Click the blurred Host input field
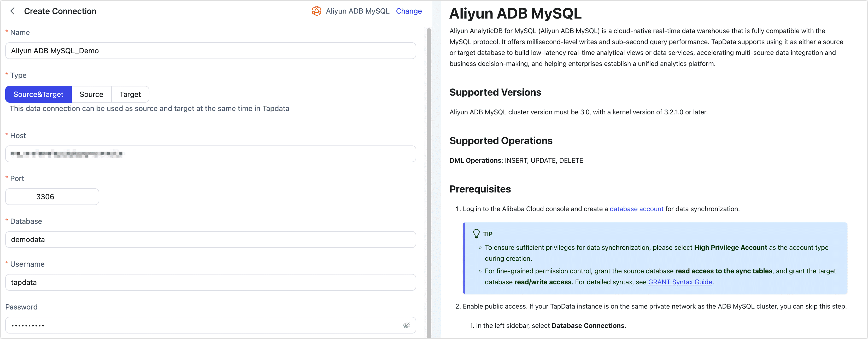 (210, 154)
